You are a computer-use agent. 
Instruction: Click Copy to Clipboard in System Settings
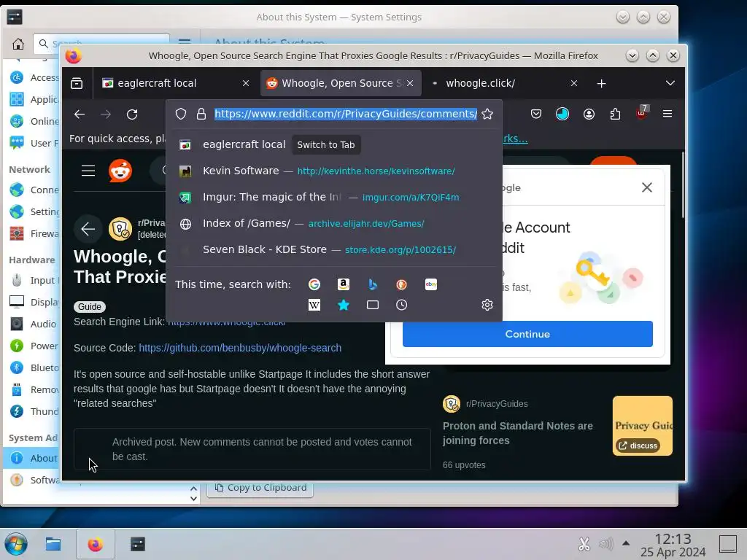(260, 488)
